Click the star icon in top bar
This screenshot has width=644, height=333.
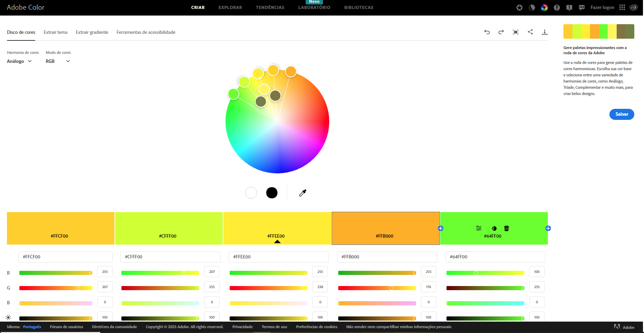click(x=519, y=8)
